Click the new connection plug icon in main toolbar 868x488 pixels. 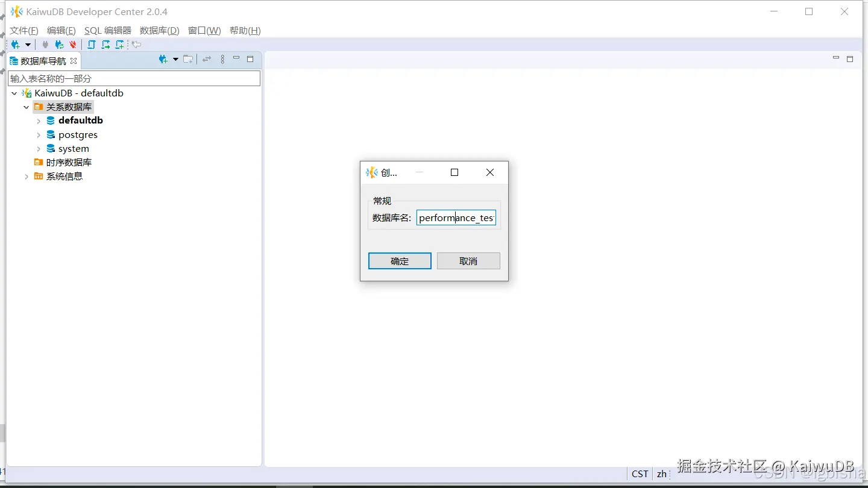tap(16, 45)
